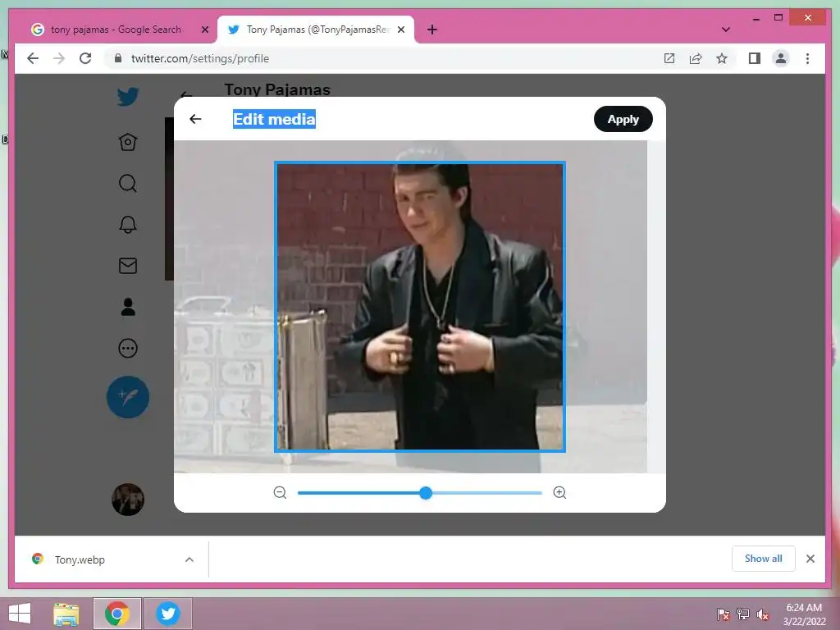Open the Windows Start menu
Viewport: 840px width, 630px height.
pyautogui.click(x=20, y=614)
